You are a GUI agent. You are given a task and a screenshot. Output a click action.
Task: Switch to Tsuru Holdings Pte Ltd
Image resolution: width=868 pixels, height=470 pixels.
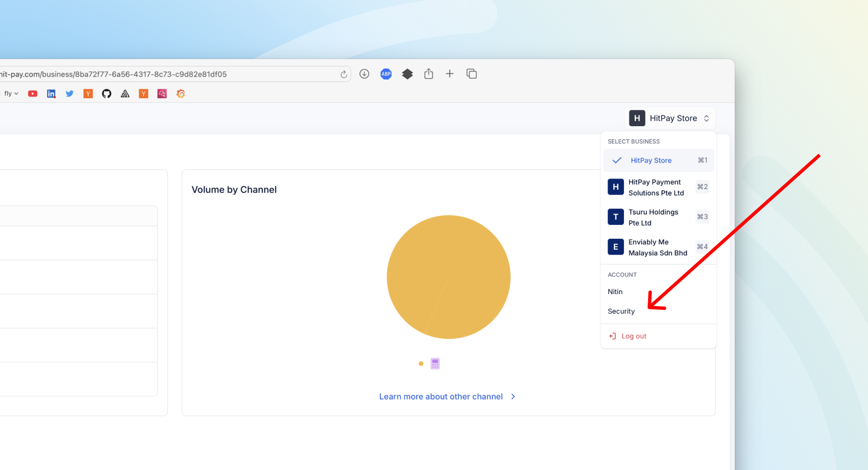click(659, 217)
